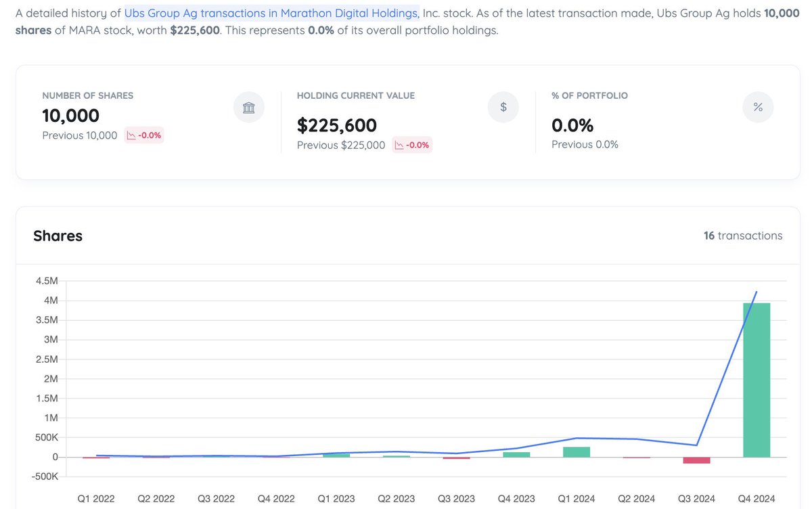812x509 pixels.
Task: Click the HOLDING CURRENT VALUE label
Action: coord(356,95)
